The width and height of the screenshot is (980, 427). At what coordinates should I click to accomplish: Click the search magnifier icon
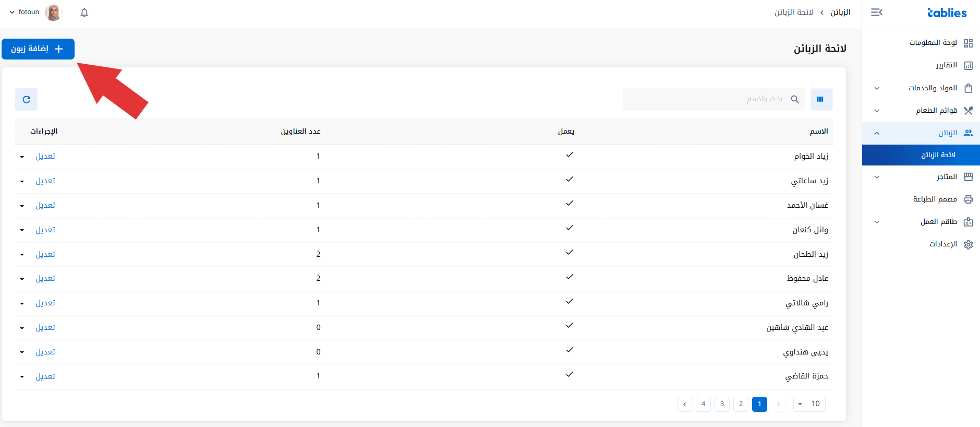tap(795, 99)
